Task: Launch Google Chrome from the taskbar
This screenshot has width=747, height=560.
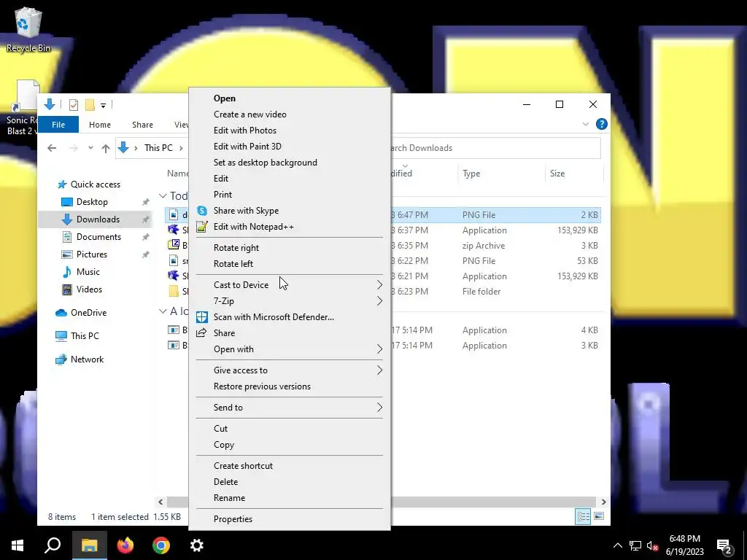Action: tap(161, 545)
